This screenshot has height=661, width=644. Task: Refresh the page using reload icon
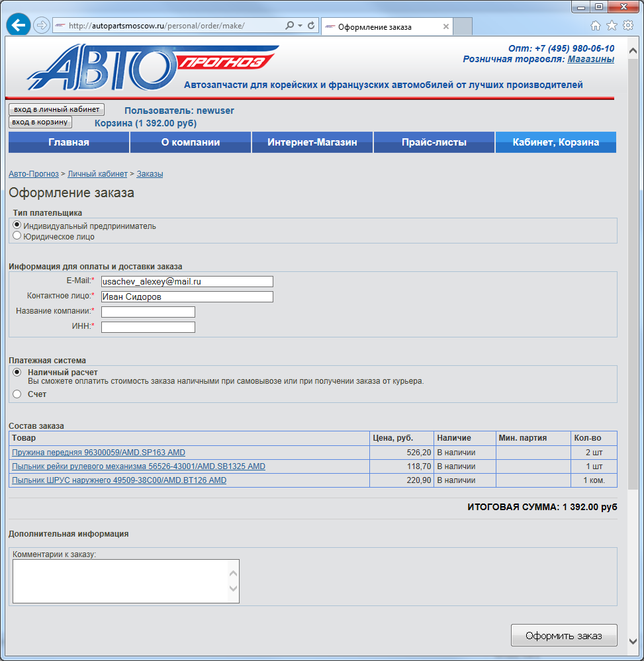point(310,26)
